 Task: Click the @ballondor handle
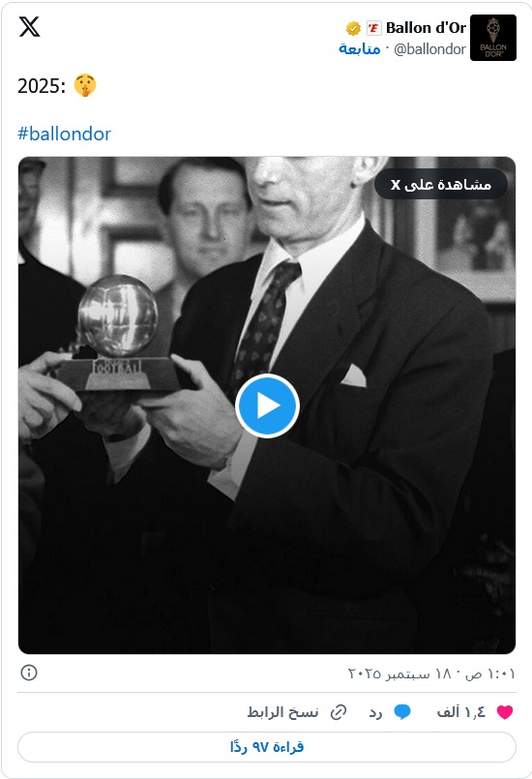coord(429,49)
